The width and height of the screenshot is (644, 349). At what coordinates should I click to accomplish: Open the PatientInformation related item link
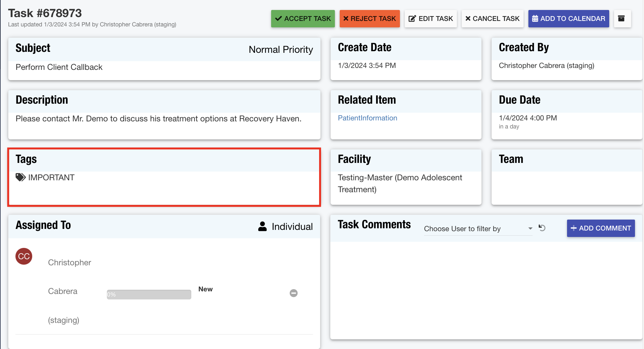(367, 118)
